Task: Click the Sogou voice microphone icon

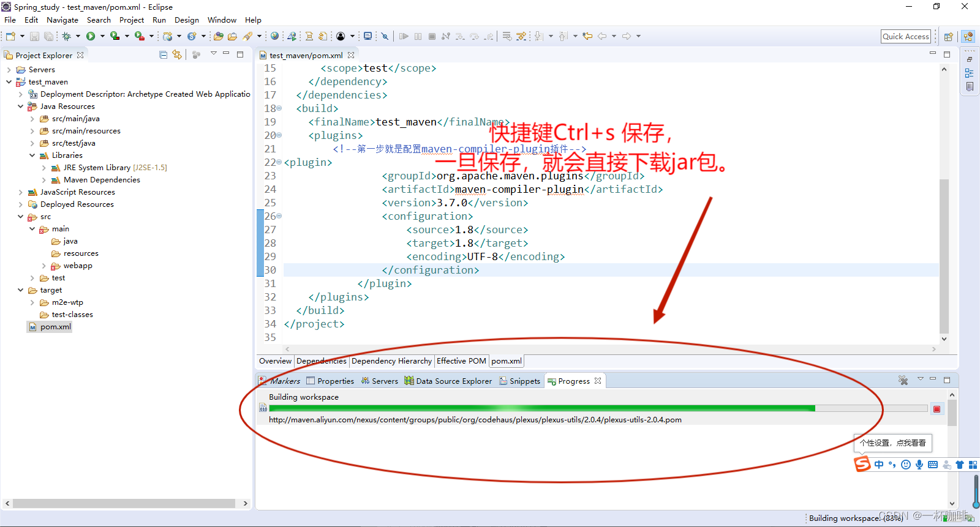Action: (919, 465)
